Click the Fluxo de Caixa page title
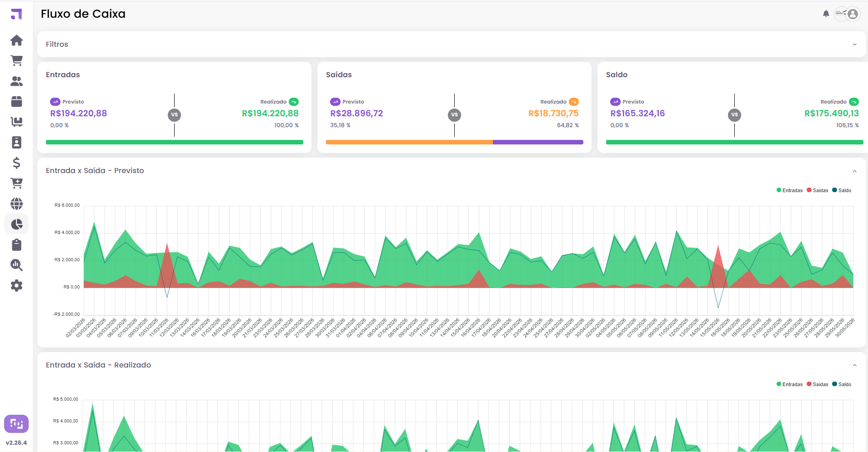Viewport: 868px width, 452px height. tap(83, 14)
